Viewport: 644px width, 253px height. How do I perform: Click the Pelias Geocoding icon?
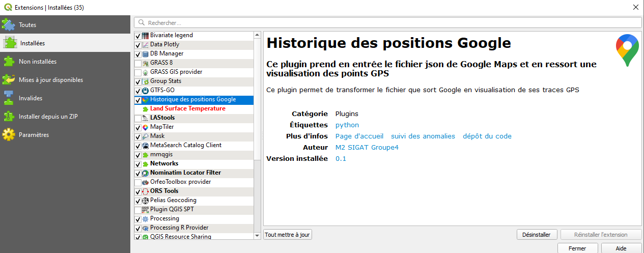[x=145, y=201]
